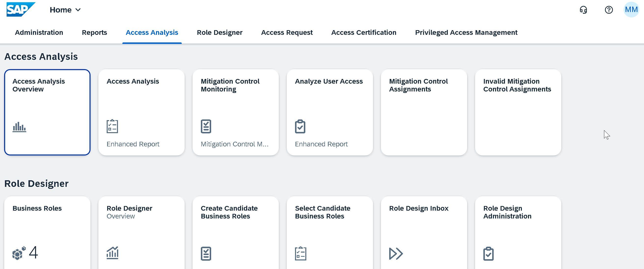Click the Mitigation Control Monitoring clipboard icon
This screenshot has width=644, height=269.
tap(206, 126)
